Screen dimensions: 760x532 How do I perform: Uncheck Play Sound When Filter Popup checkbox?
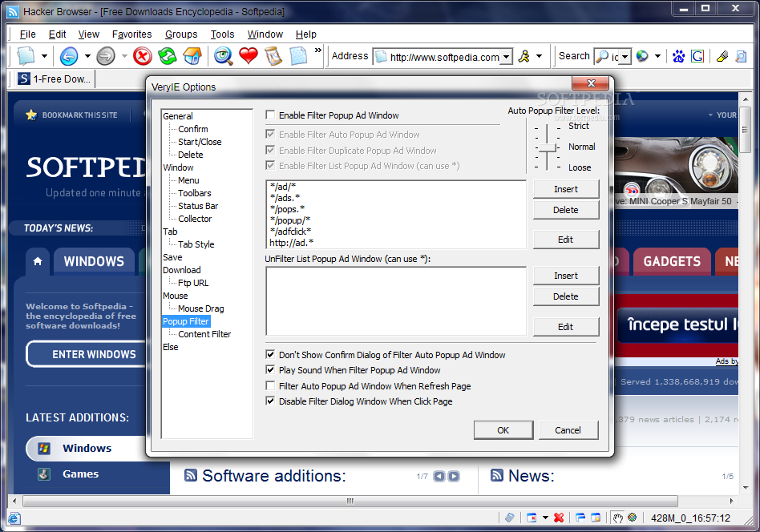coord(270,370)
